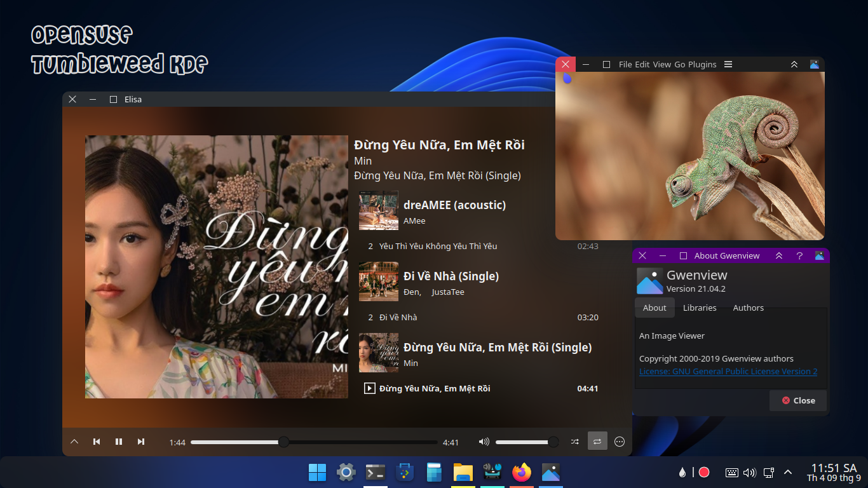
Task: Click the dreAMEE (acoustic) album title
Action: tap(454, 205)
